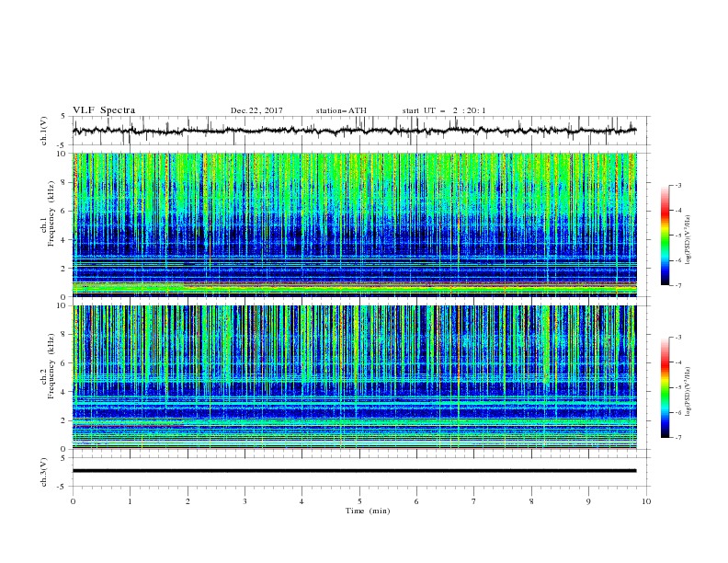
Task: Click the "ch.3(V)" axis label
Action: tap(44, 472)
